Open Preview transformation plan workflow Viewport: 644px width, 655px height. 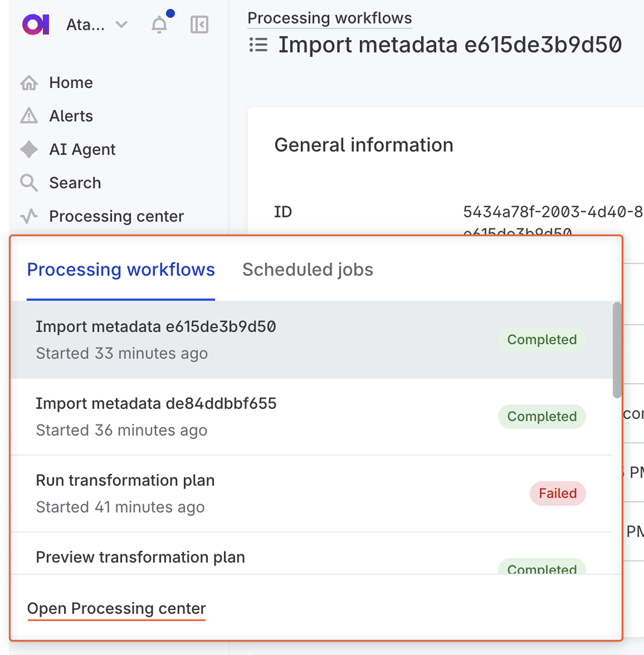[x=140, y=557]
